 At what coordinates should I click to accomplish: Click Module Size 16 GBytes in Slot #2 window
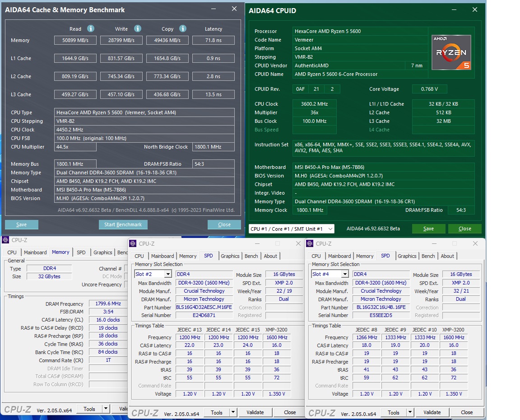coord(284,275)
